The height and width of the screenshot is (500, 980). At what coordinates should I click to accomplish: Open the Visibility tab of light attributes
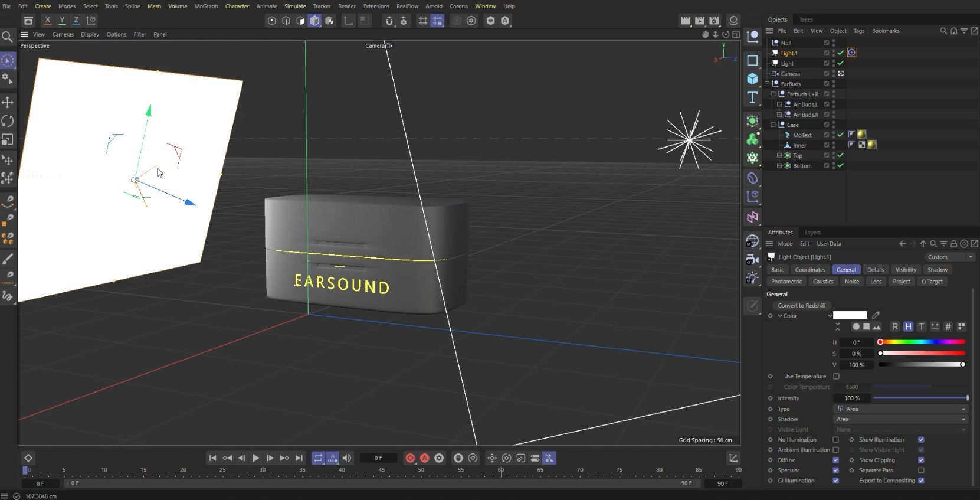pyautogui.click(x=906, y=270)
